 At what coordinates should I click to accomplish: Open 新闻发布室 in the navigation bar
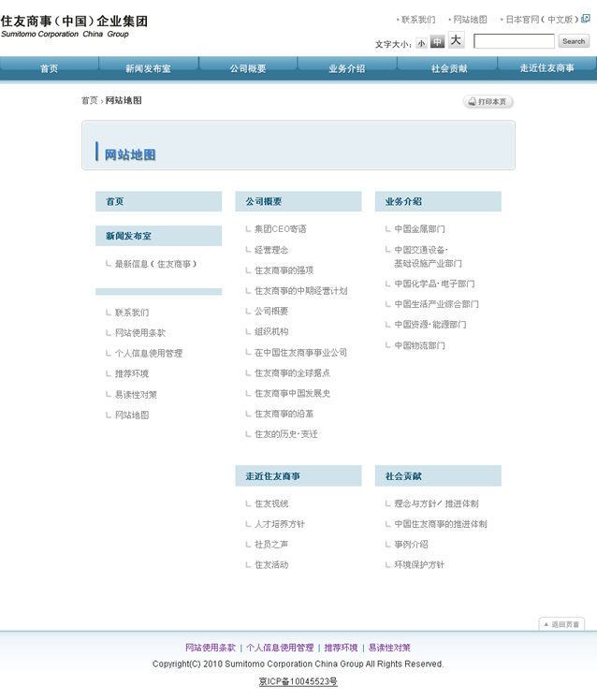coord(148,68)
